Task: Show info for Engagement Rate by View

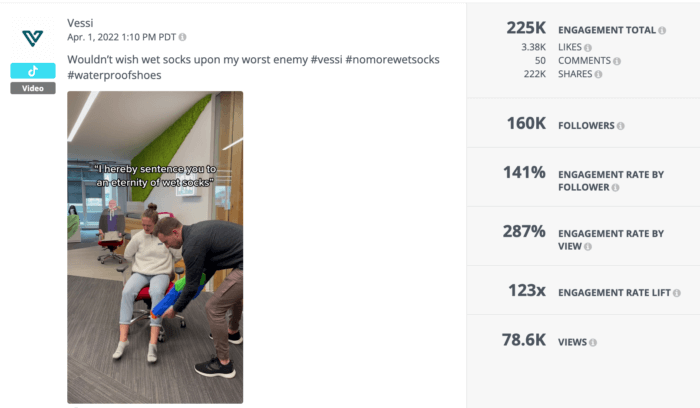Action: tap(588, 247)
